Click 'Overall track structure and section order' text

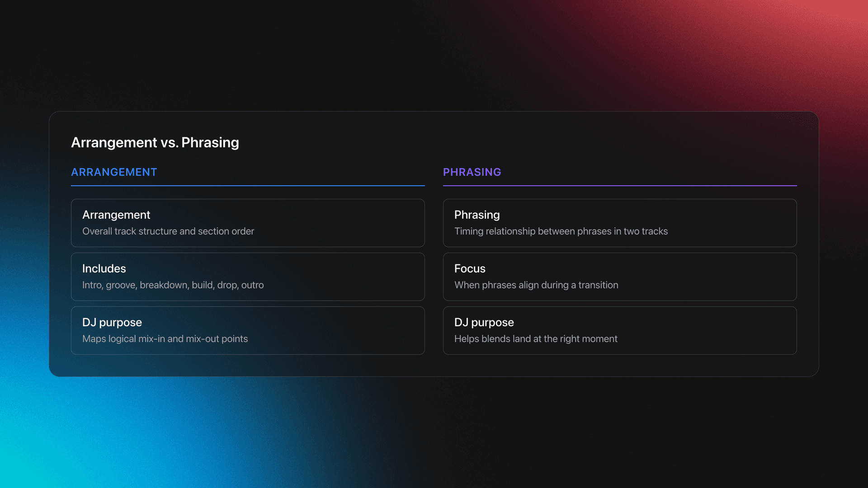tap(168, 231)
